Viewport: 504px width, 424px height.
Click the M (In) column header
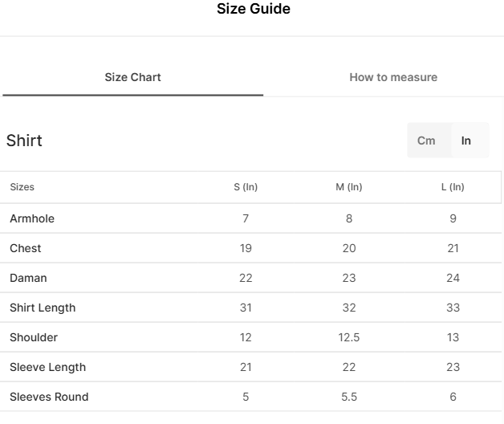pos(349,187)
